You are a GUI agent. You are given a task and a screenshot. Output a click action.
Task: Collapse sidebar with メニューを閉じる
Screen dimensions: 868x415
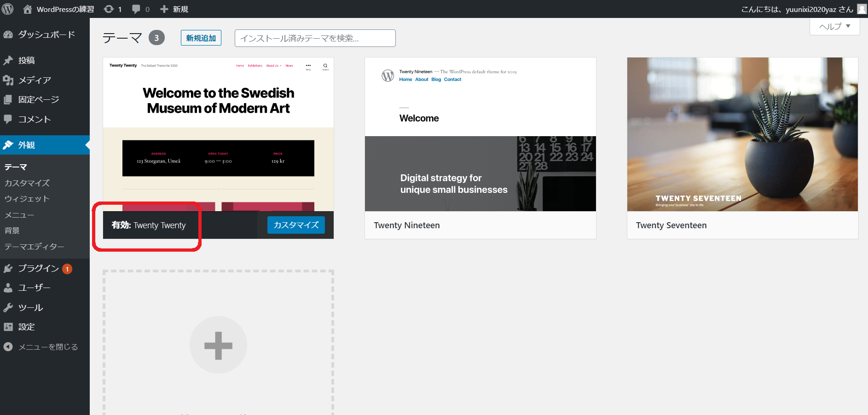tap(41, 347)
